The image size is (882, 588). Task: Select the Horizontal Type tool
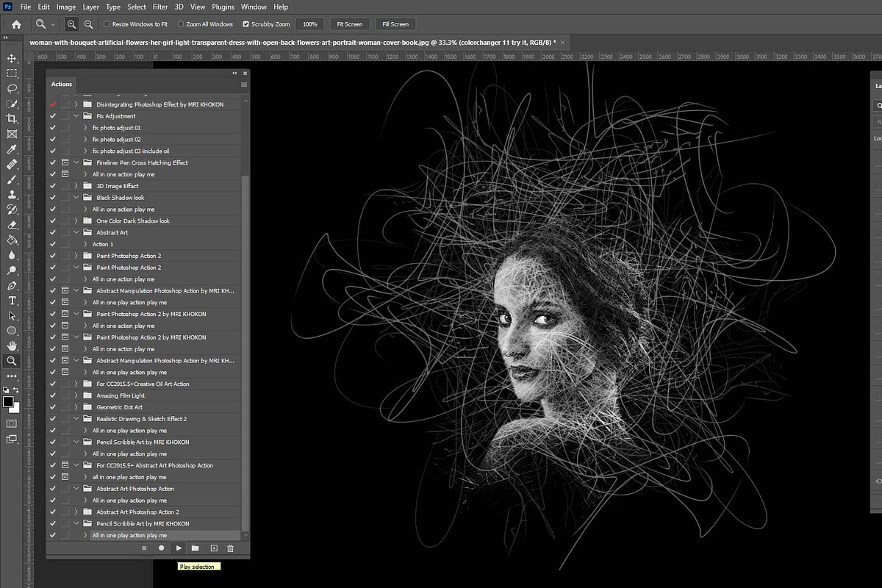(x=12, y=301)
